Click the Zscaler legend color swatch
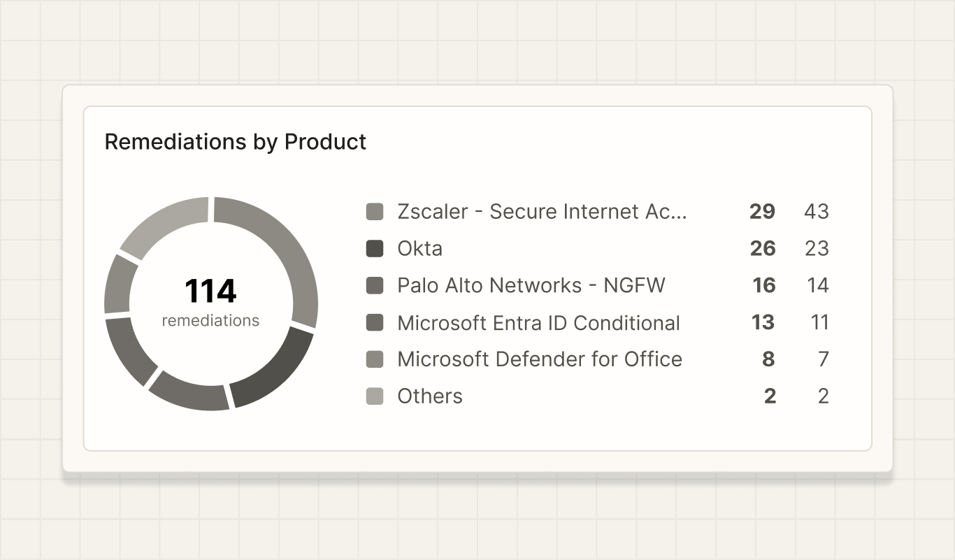955x560 pixels. [375, 212]
